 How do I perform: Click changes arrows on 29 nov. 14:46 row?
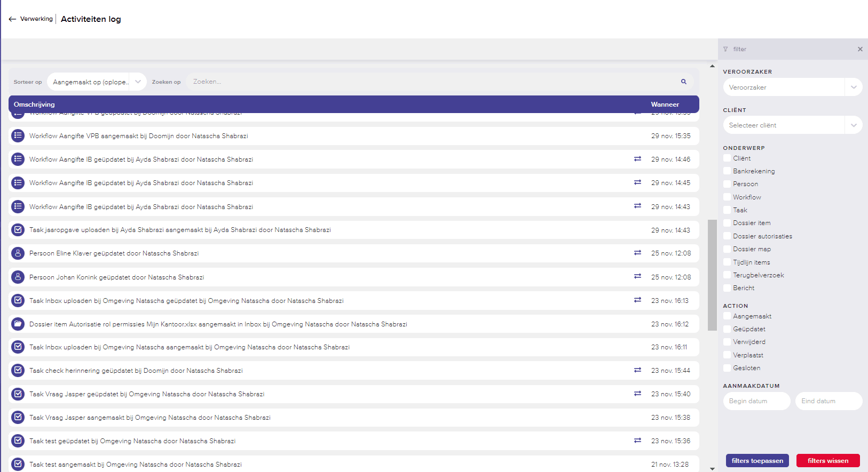[637, 159]
